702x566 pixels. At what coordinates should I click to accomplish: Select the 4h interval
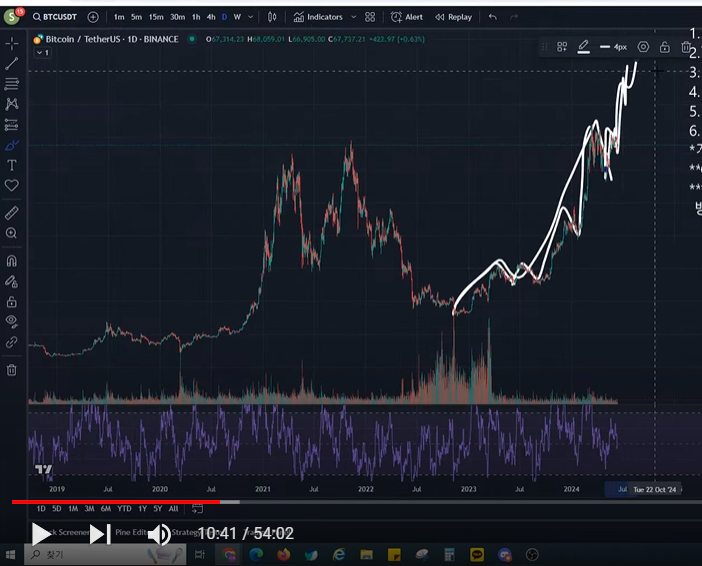pos(211,17)
